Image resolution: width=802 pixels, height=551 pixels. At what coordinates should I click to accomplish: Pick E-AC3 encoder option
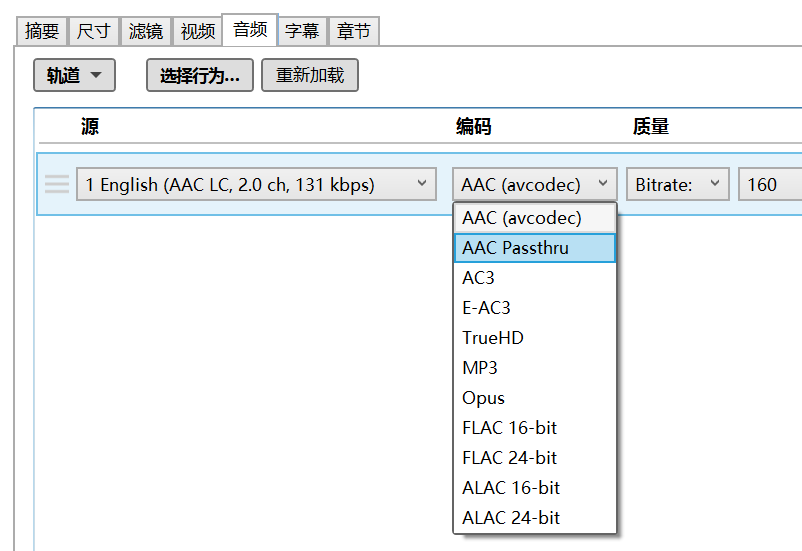pyautogui.click(x=534, y=308)
